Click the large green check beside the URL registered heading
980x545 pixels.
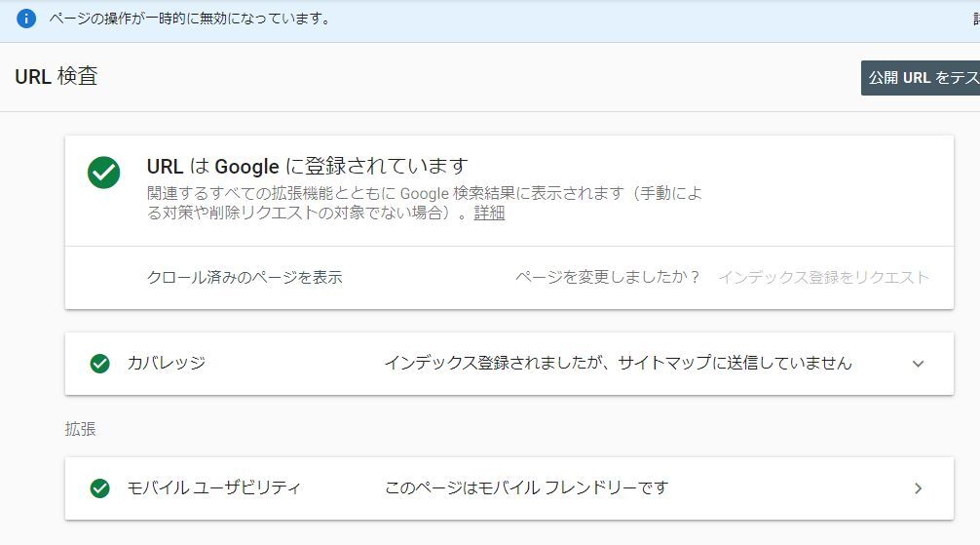(x=103, y=173)
